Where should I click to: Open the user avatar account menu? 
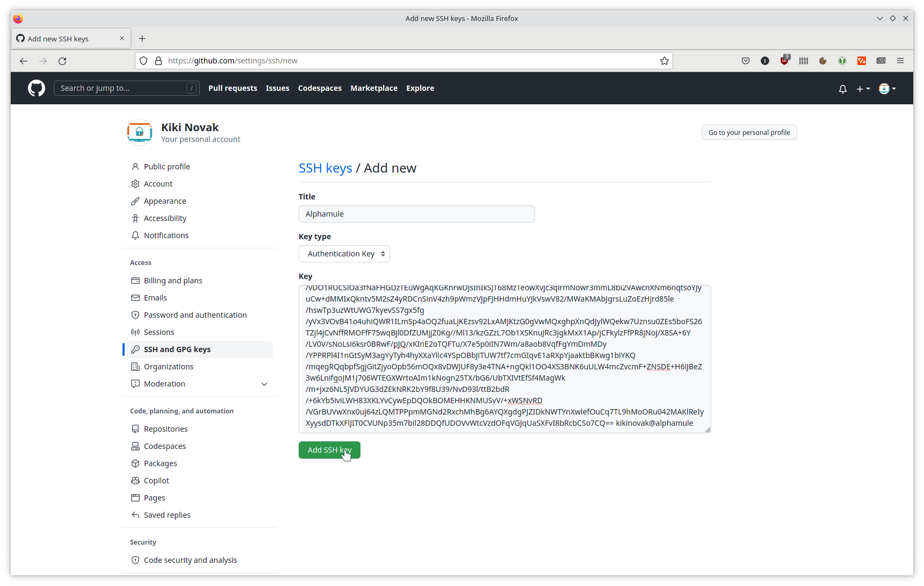[x=887, y=89]
